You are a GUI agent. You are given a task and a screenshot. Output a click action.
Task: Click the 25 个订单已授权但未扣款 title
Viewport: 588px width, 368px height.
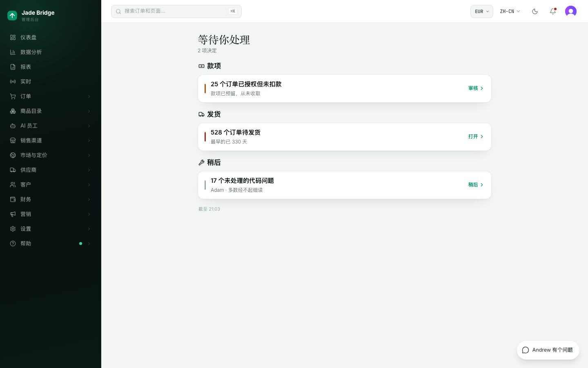(x=246, y=84)
